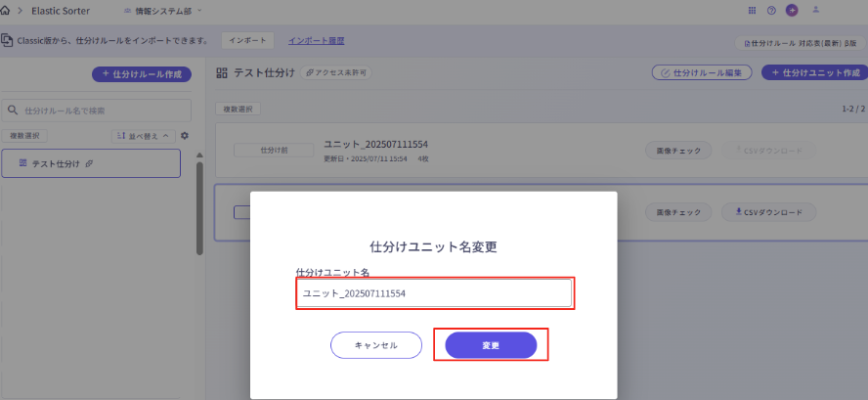Image resolution: width=868 pixels, height=400 pixels.
Task: Click the settings gear beside 並べ替え
Action: pos(185,136)
